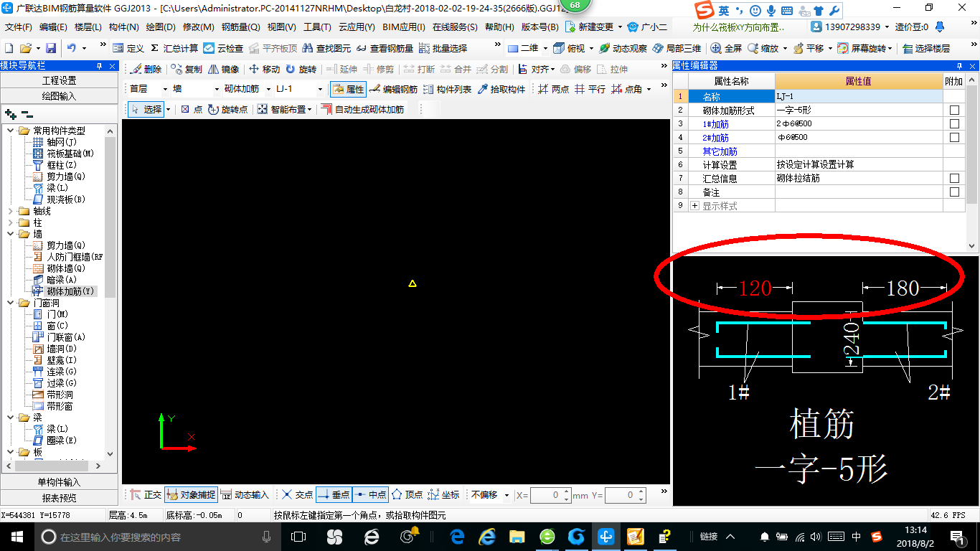Expand the 轴线 tree folder
The height and width of the screenshot is (551, 980).
10,211
